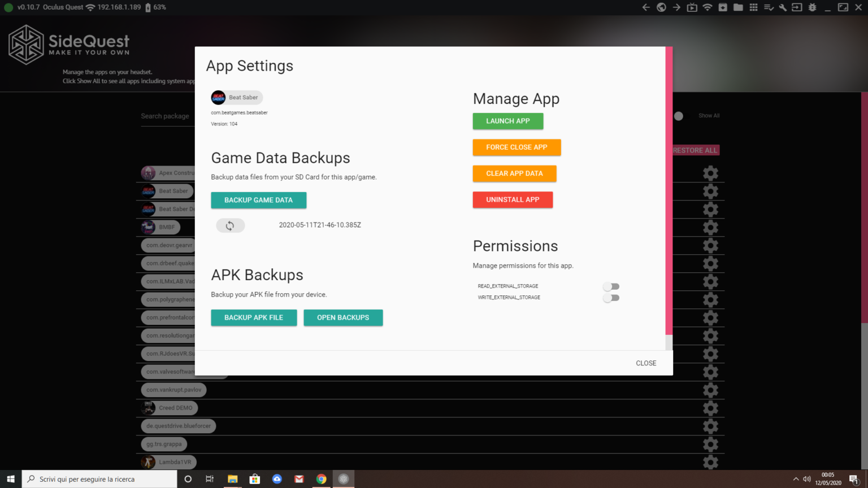The height and width of the screenshot is (488, 868).
Task: Click the TV stream icon in the top toolbar
Action: (692, 7)
